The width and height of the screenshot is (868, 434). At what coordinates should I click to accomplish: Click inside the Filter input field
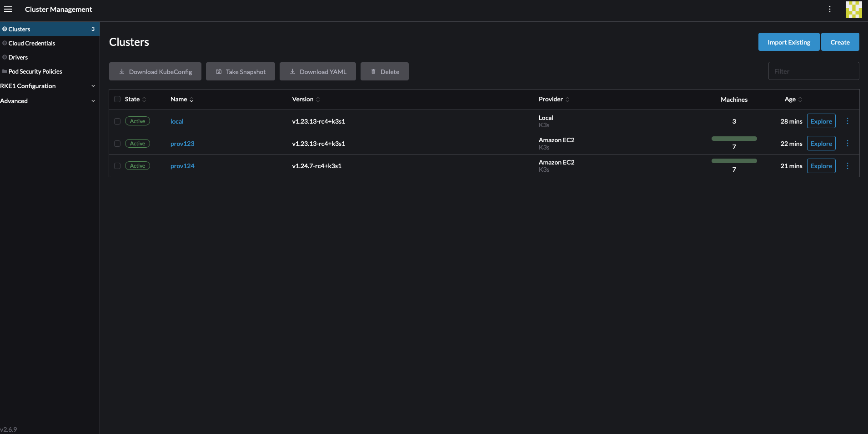click(813, 71)
